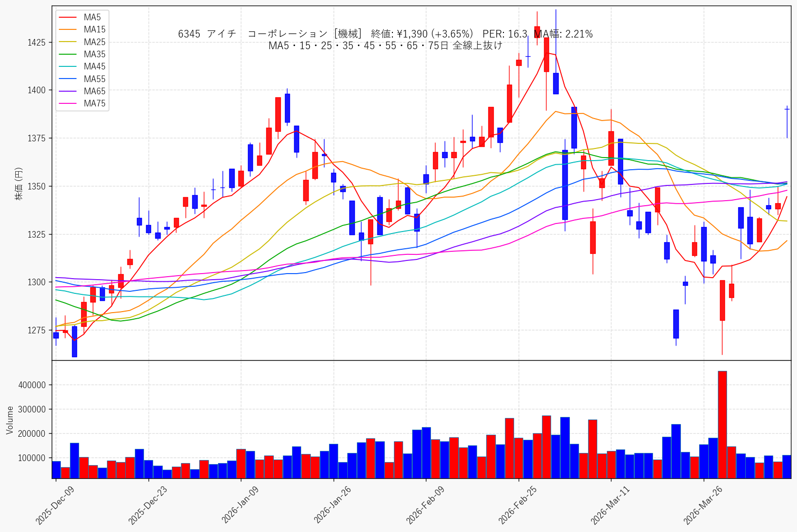This screenshot has width=797, height=532.
Task: Click the 1375 price axis label
Action: [x=37, y=138]
